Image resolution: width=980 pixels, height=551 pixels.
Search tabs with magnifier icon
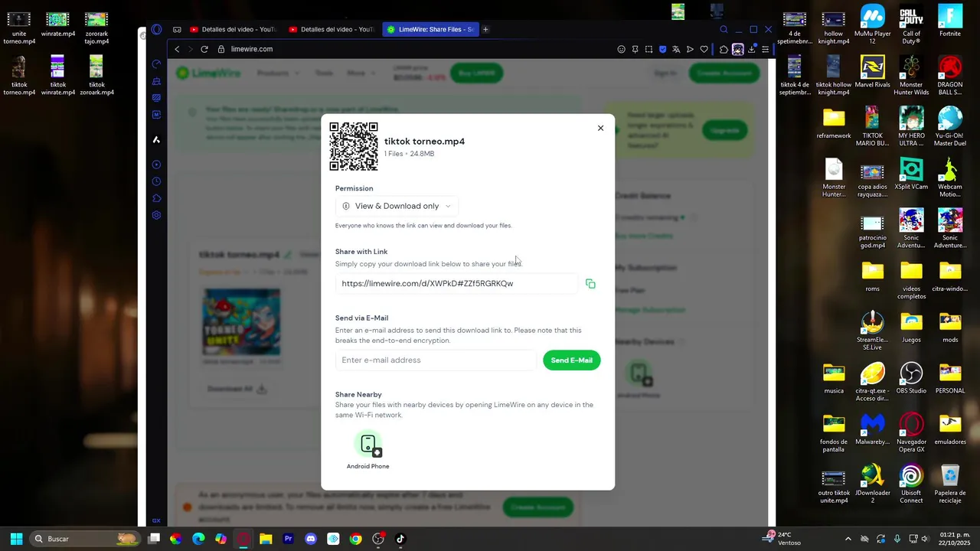pos(724,29)
